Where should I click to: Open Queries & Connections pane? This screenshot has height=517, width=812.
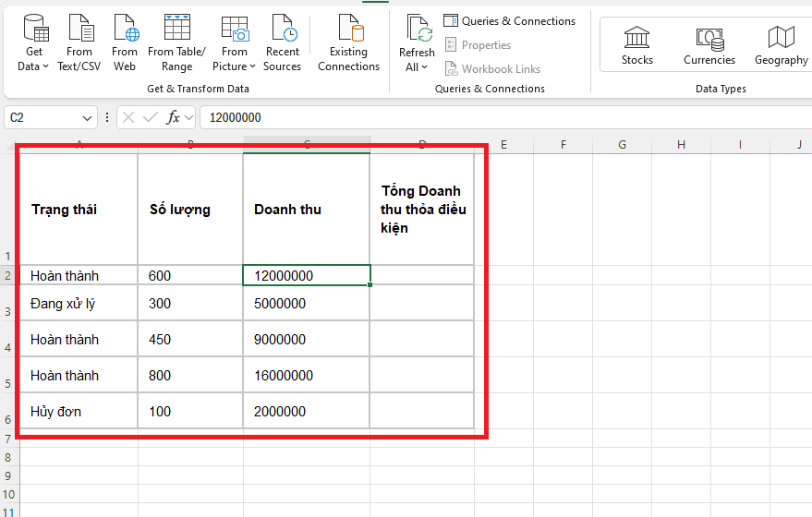[x=510, y=20]
